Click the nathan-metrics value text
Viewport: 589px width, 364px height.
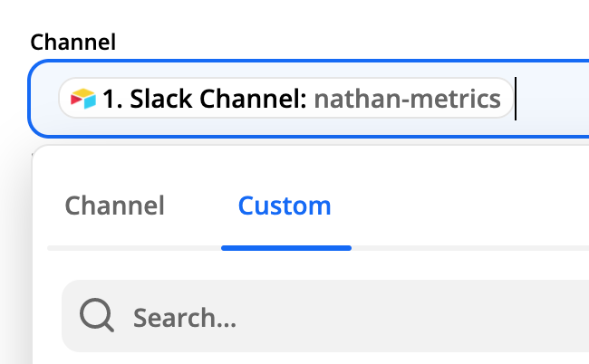(407, 99)
